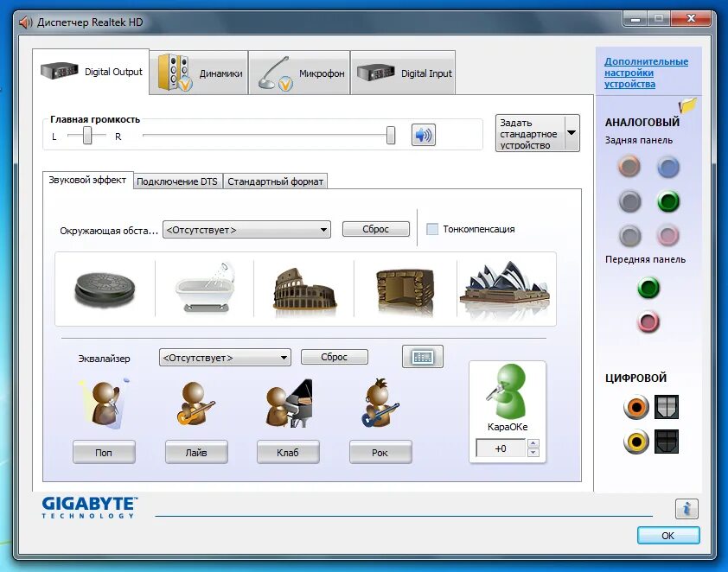Viewport: 728px width, 572px height.
Task: Open the Стандартный формат tab
Action: (275, 181)
